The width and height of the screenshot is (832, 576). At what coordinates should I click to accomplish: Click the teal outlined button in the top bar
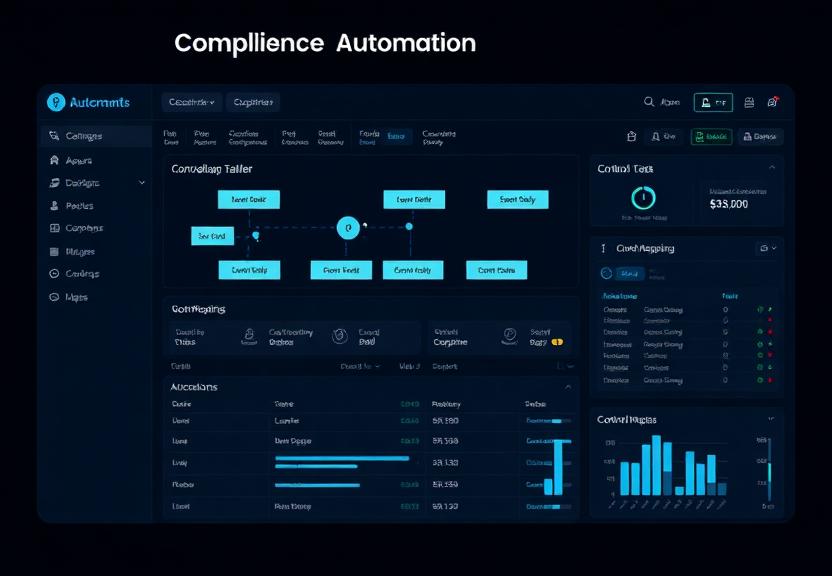point(713,102)
